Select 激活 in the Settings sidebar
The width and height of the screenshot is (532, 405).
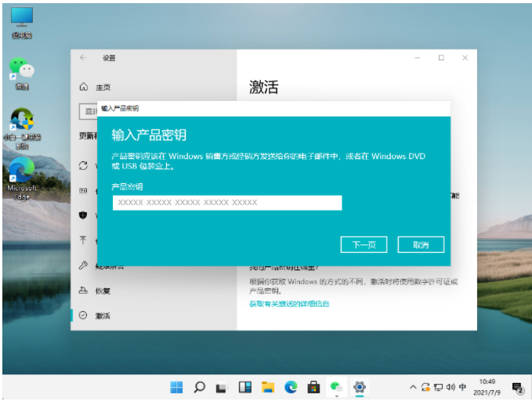pos(103,315)
